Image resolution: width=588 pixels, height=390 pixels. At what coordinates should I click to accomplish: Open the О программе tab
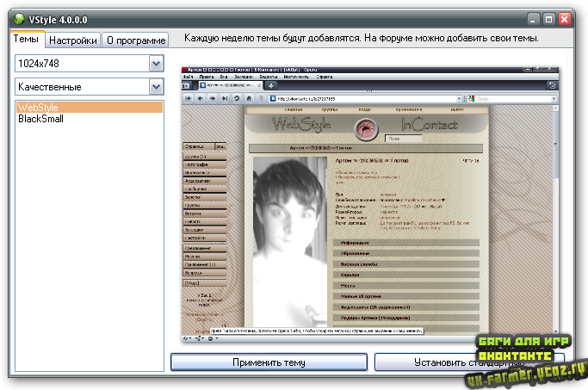click(135, 40)
